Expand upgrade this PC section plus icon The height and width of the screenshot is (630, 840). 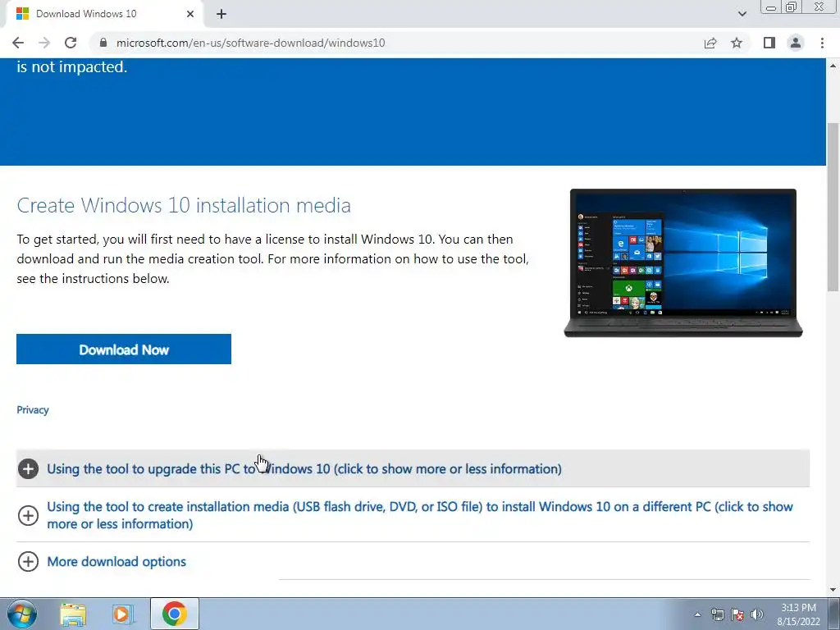coord(28,468)
